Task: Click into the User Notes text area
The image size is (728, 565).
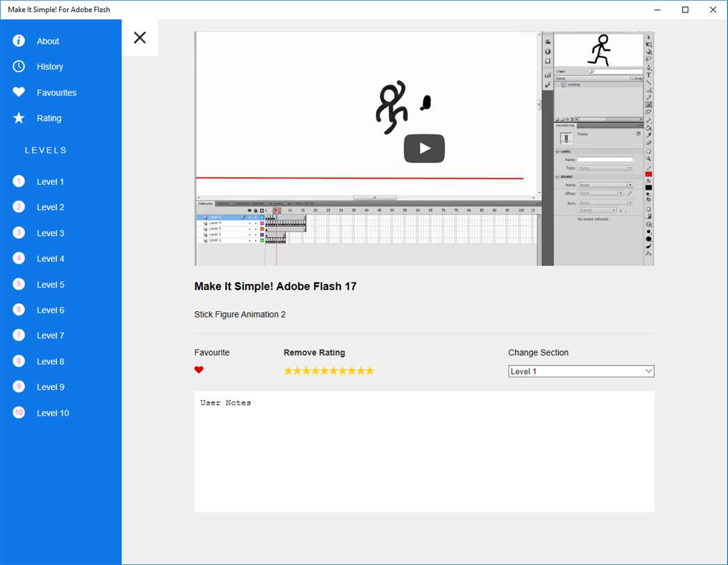Action: click(424, 452)
